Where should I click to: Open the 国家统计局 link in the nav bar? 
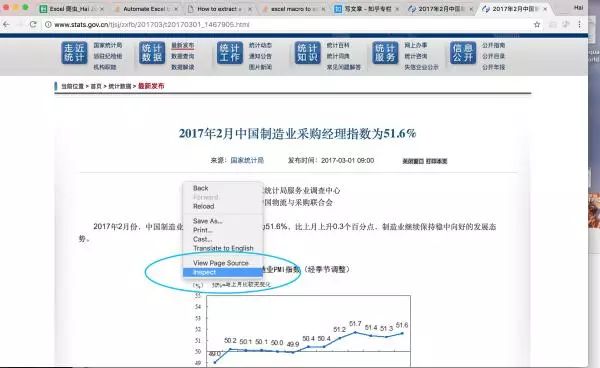[108, 45]
